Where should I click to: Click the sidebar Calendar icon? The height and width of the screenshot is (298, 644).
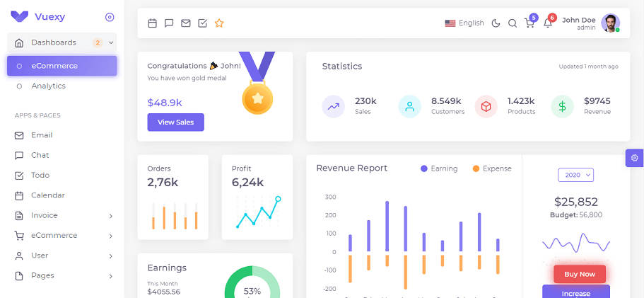pos(19,195)
